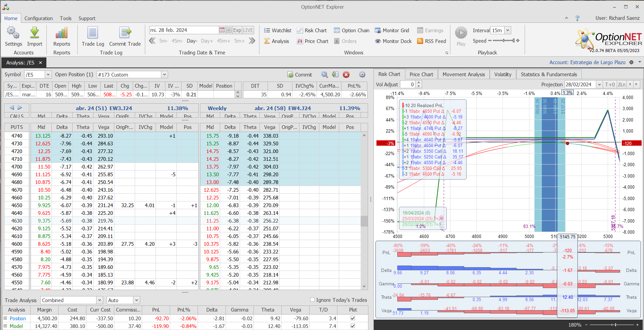The height and width of the screenshot is (330, 644).
Task: Switch to Statistics & Fundamentals tab
Action: (x=549, y=75)
